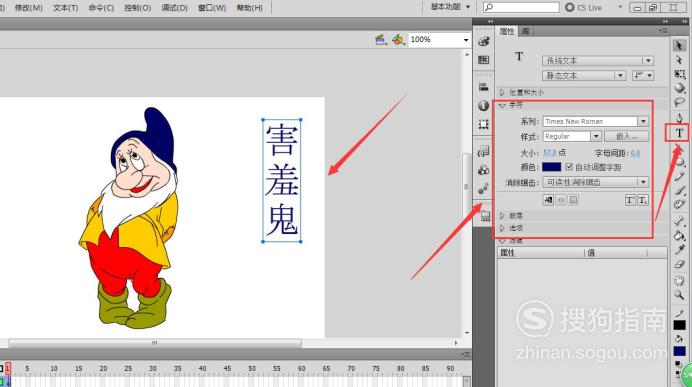
Task: Open the 修改(M) menu
Action: click(x=29, y=8)
